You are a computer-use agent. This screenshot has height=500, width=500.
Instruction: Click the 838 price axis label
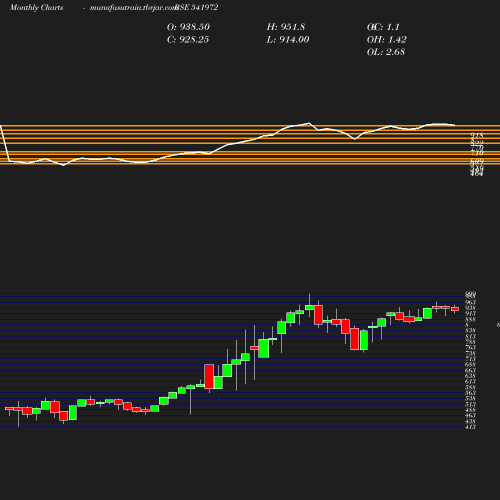(470, 331)
